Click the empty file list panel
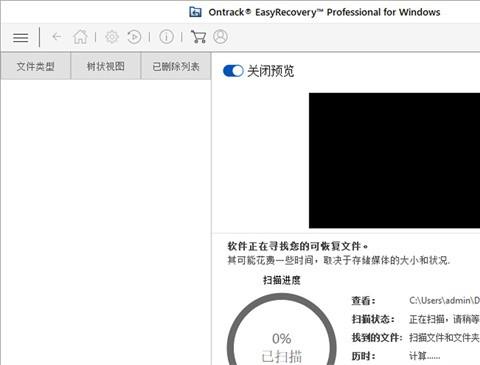Viewport: 480px width, 365px height. (x=106, y=222)
